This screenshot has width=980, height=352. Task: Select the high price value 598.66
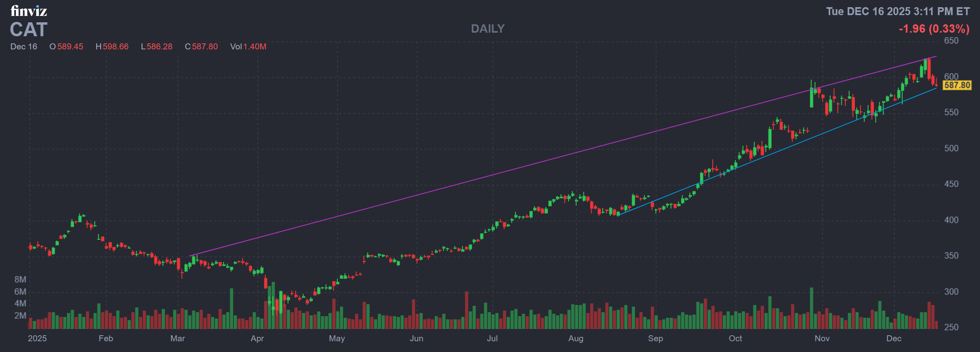(116, 47)
